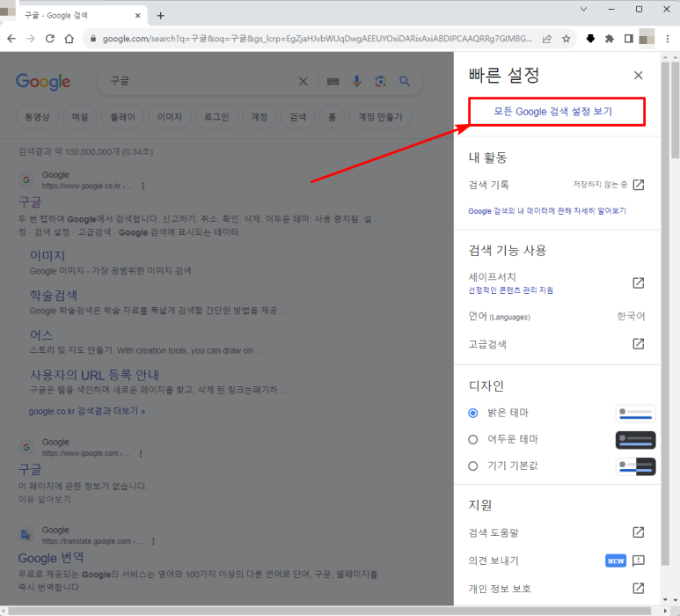Filter results by 이미지 chip
The width and height of the screenshot is (680, 616).
[170, 117]
